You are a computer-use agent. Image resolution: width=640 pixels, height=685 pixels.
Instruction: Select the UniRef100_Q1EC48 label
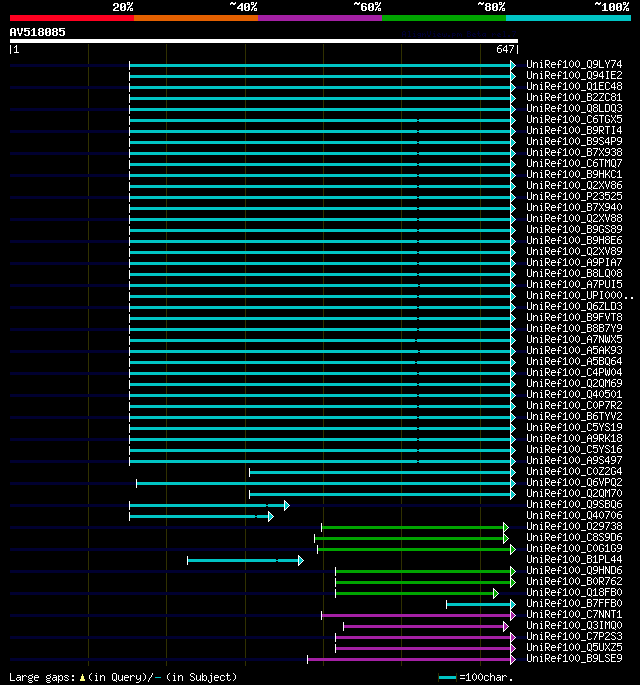click(574, 86)
